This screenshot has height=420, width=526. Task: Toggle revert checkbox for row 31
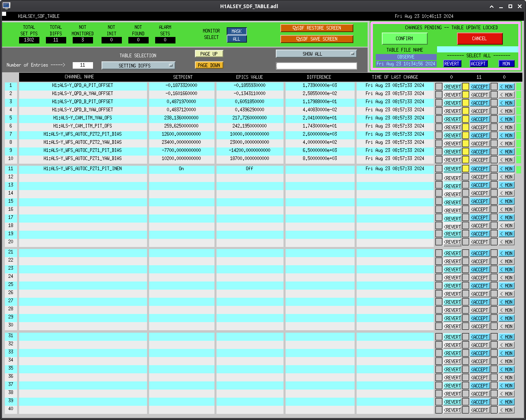(439, 337)
